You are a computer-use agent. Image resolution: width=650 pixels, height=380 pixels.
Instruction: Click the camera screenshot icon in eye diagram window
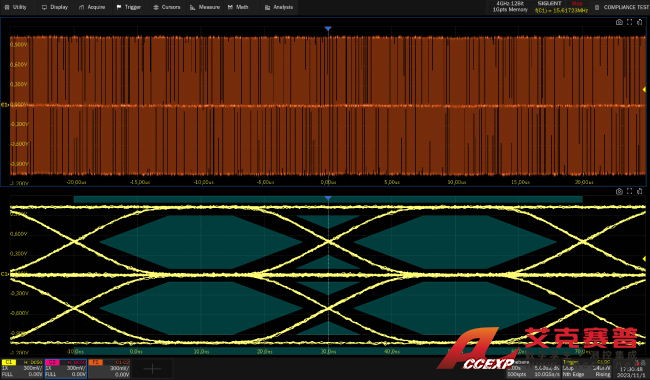tap(619, 191)
